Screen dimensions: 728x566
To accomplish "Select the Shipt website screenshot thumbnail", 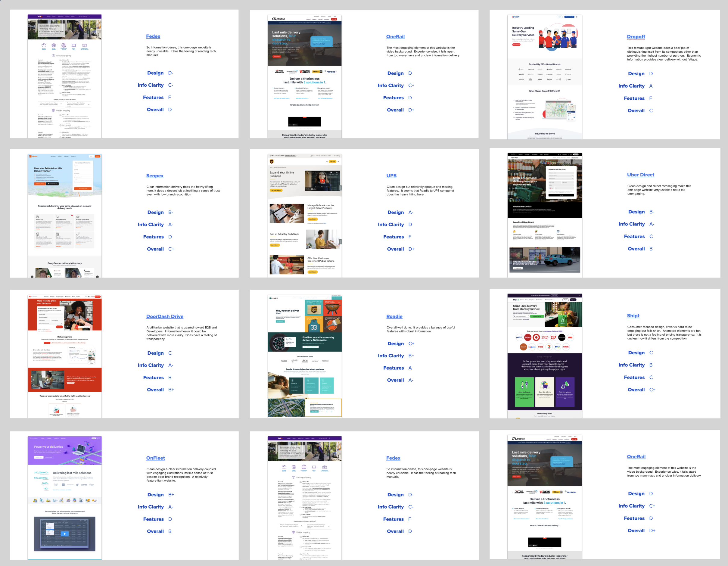I will pos(545,356).
